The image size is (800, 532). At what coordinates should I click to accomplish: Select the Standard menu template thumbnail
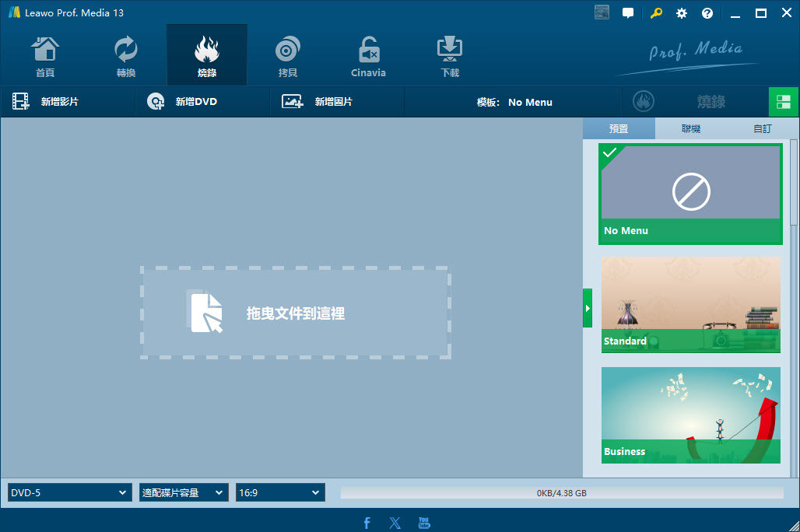690,303
